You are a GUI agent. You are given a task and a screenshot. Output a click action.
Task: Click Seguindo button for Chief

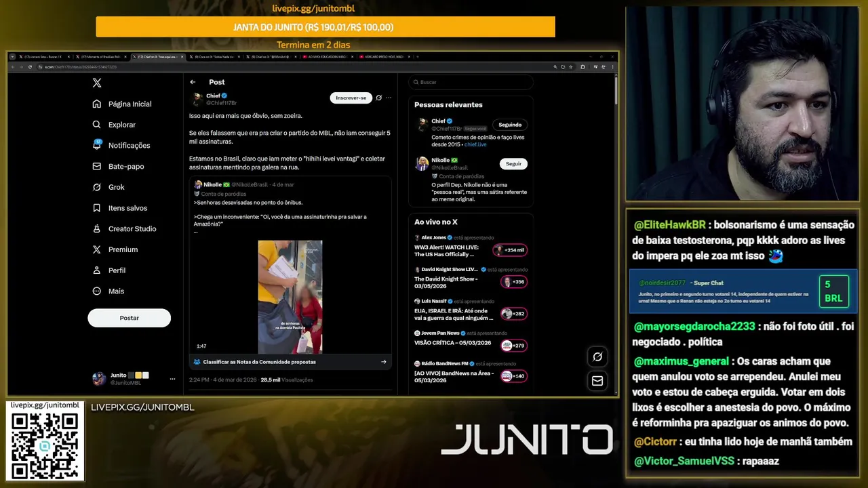(510, 125)
